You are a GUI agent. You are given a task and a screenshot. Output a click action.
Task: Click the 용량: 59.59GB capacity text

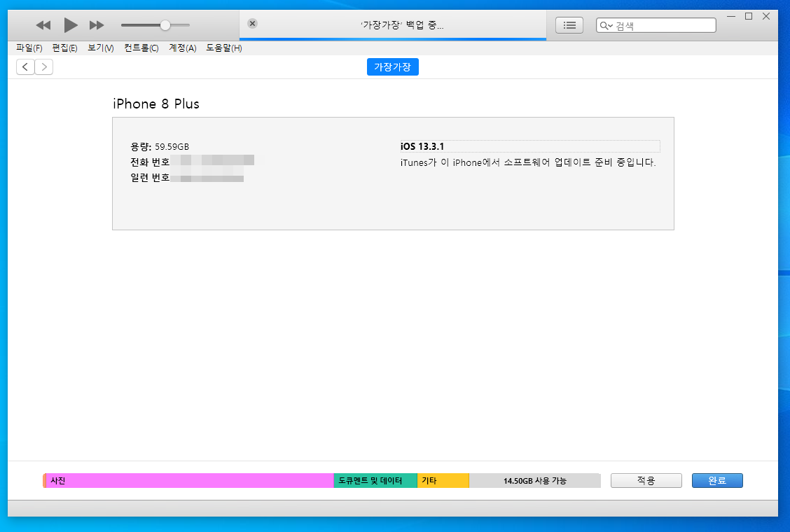[160, 146]
